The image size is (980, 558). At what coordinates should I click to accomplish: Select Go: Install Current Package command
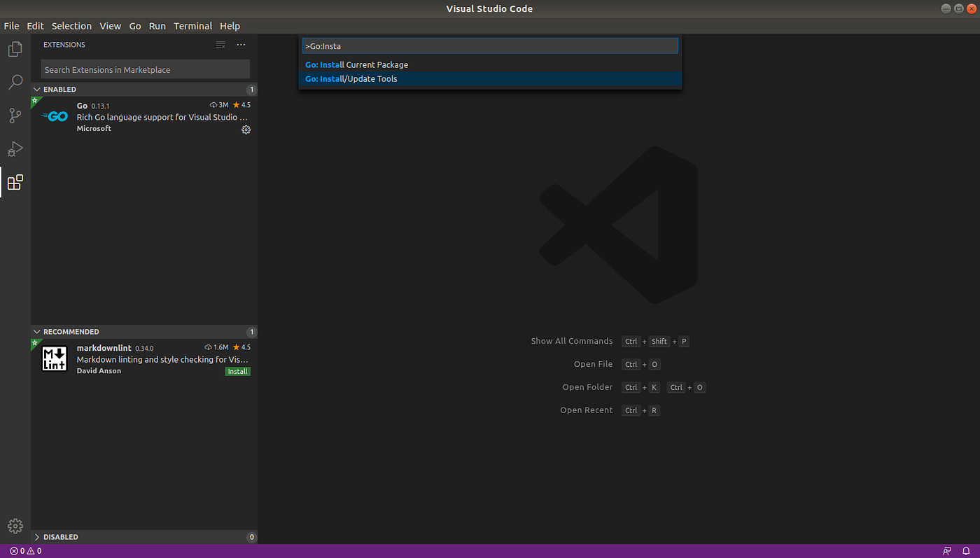(490, 64)
